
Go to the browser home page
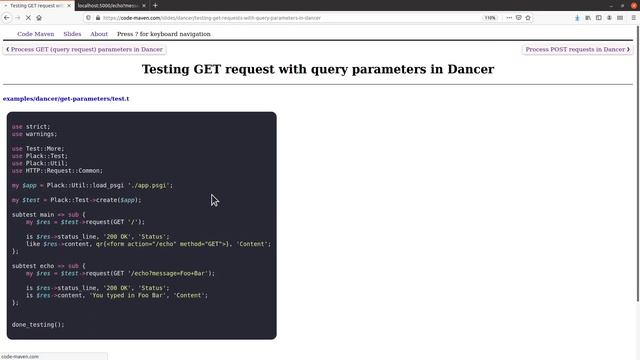tap(39, 18)
